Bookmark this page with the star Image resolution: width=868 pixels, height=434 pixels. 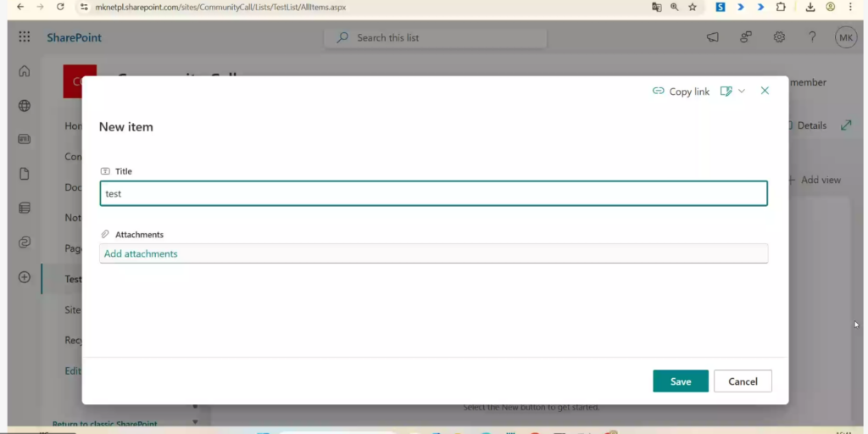pos(693,7)
